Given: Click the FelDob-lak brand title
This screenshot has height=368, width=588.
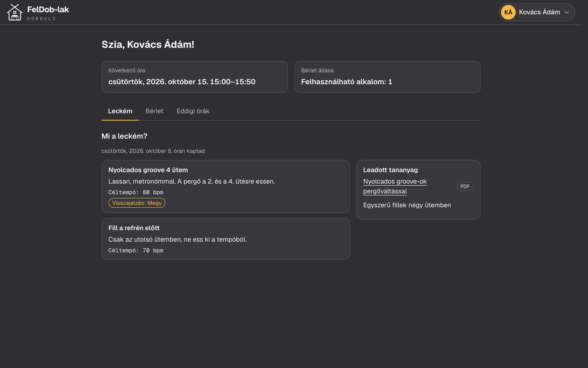Looking at the screenshot, I should pyautogui.click(x=48, y=9).
